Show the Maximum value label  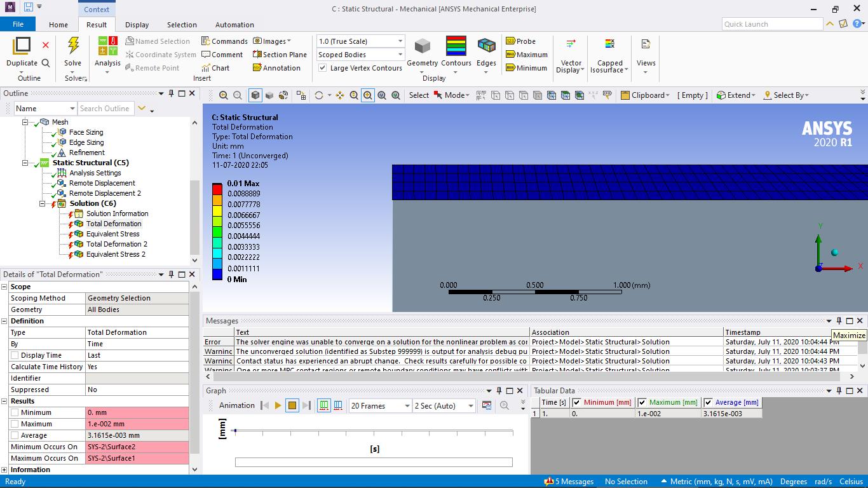pyautogui.click(x=527, y=55)
